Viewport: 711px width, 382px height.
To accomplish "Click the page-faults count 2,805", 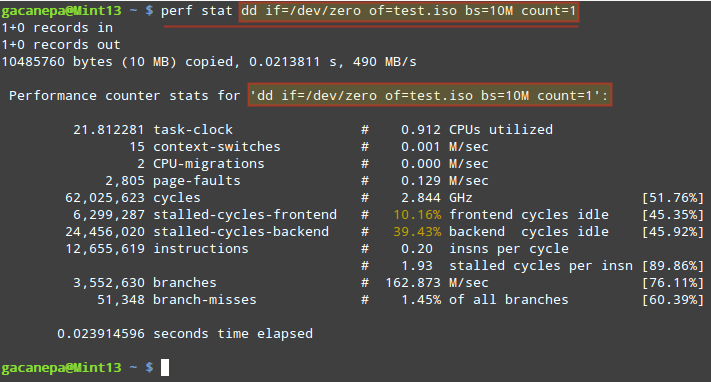I will coord(125,181).
